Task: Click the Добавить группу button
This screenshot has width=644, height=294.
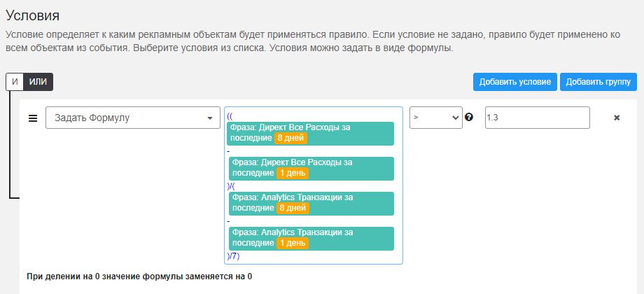Action: [598, 82]
